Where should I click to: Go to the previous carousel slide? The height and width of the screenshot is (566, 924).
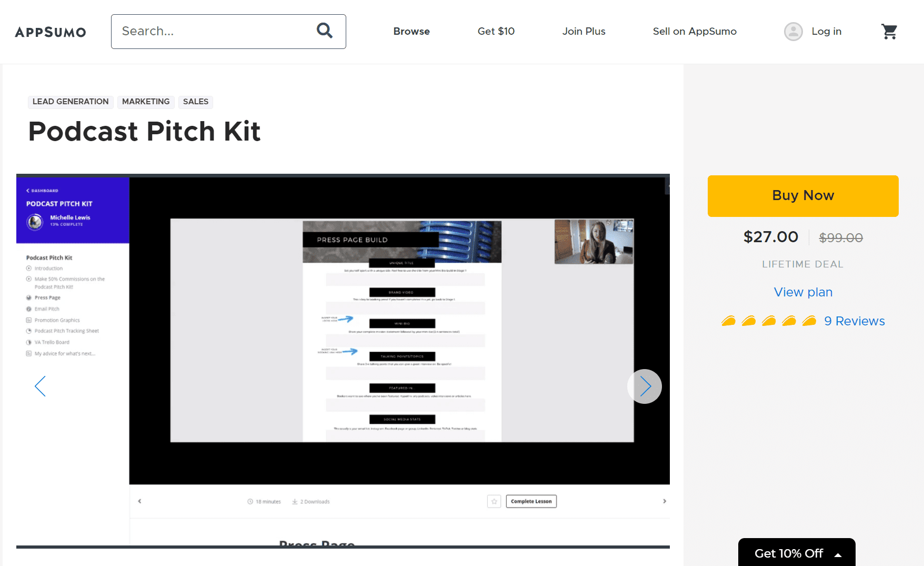click(x=41, y=386)
